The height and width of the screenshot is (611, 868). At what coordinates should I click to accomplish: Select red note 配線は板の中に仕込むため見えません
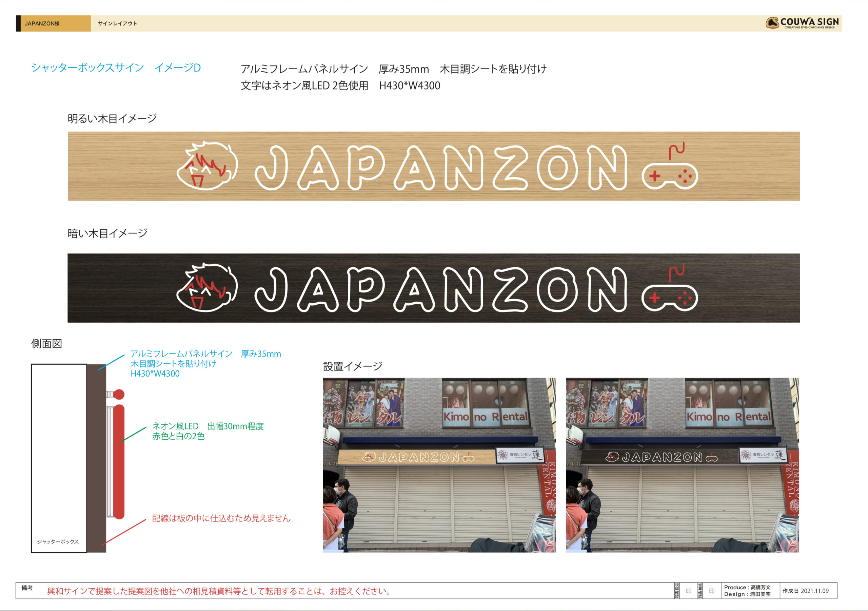pyautogui.click(x=221, y=518)
